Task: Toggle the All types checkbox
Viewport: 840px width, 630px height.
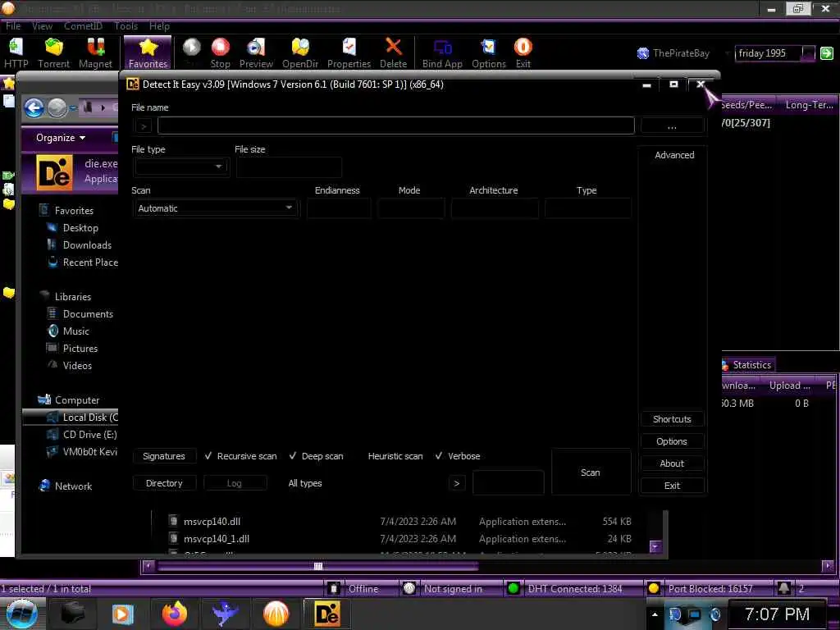Action: (x=280, y=483)
